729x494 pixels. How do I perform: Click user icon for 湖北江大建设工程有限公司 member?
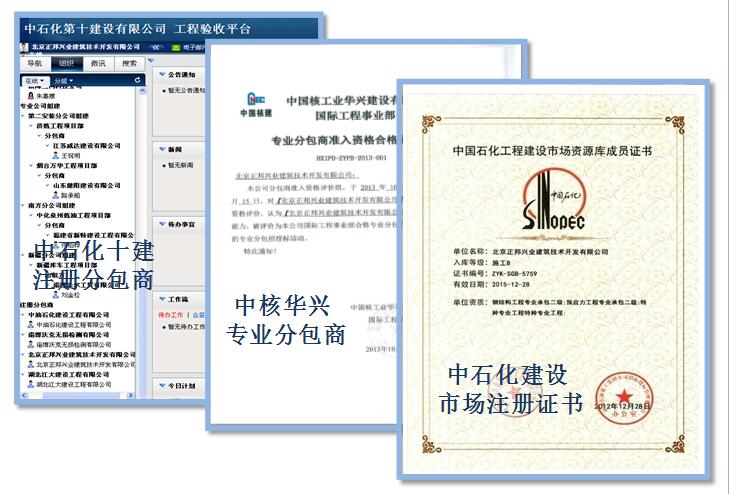31,384
